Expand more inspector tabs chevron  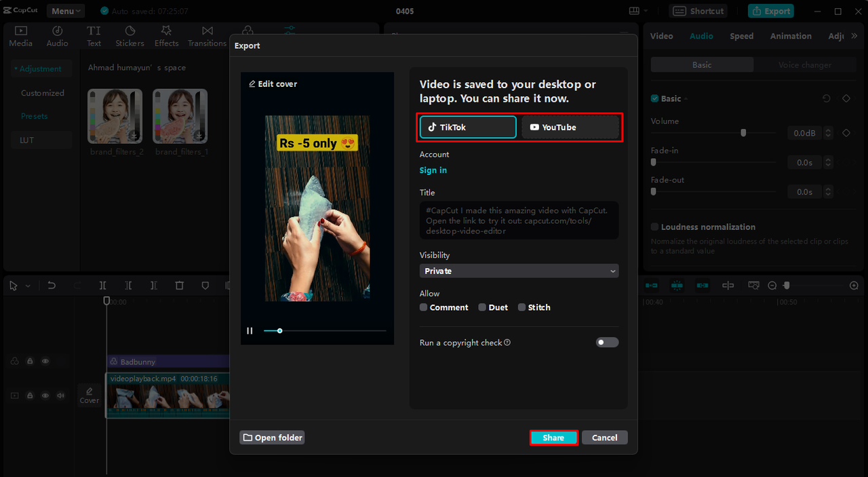[x=854, y=36]
